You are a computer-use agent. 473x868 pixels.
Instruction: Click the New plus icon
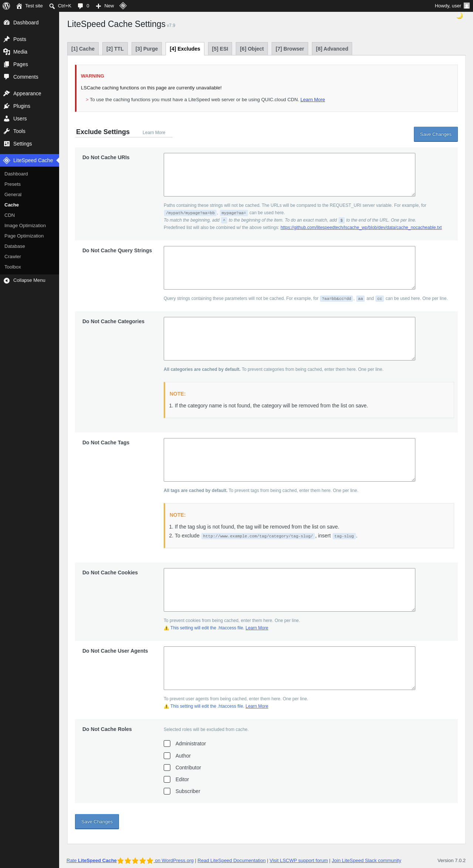tap(98, 6)
